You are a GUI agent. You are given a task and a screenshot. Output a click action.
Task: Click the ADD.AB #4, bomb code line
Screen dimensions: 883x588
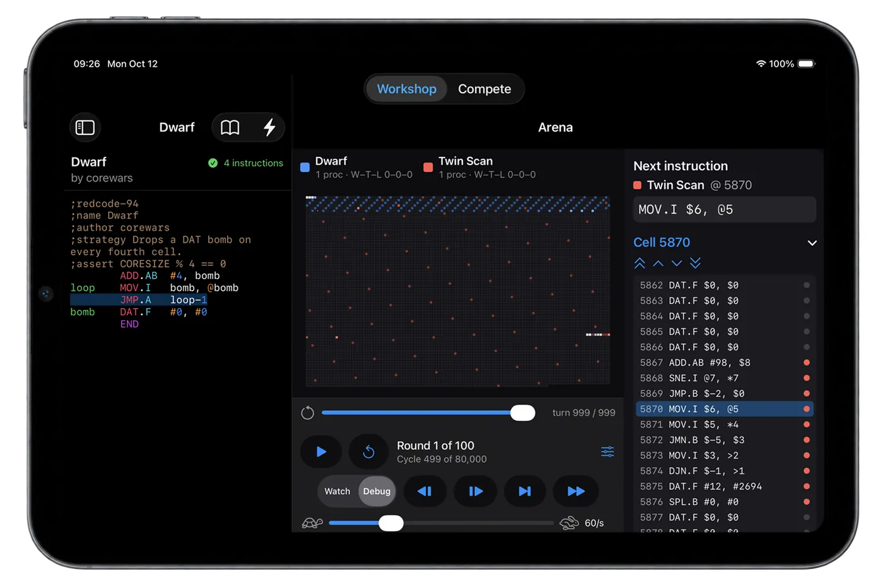tap(170, 276)
